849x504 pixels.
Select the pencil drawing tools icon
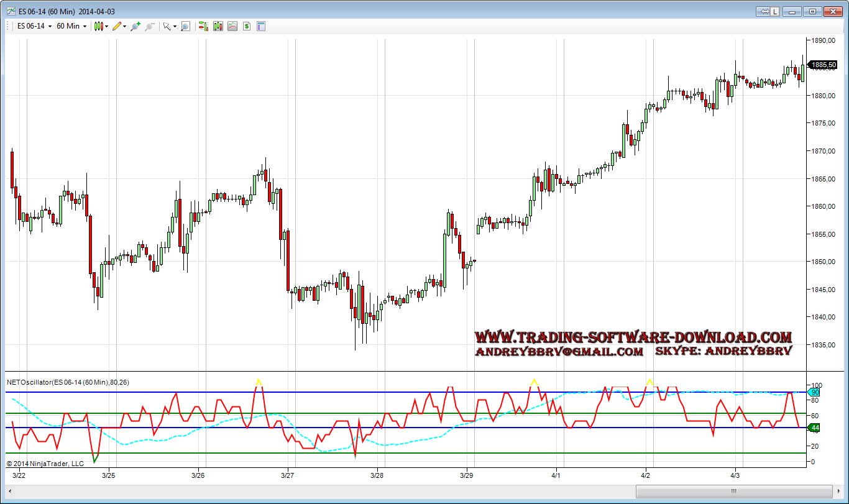[x=117, y=26]
